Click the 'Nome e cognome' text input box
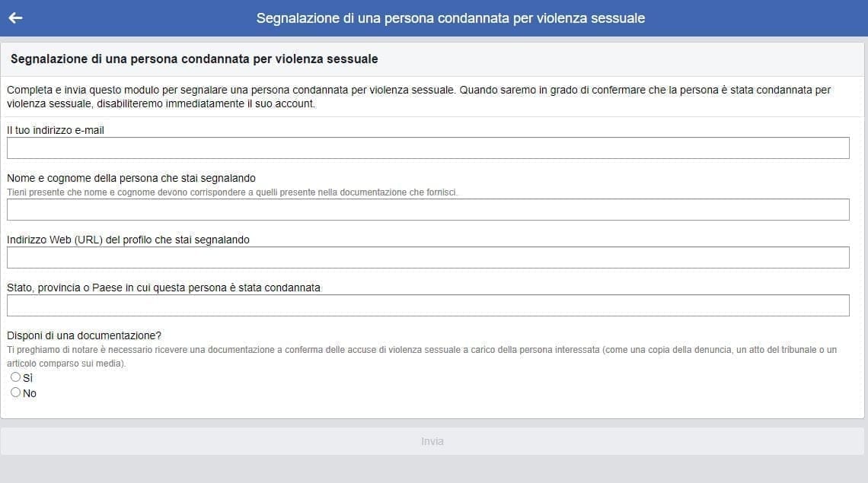The width and height of the screenshot is (868, 483). tap(428, 210)
